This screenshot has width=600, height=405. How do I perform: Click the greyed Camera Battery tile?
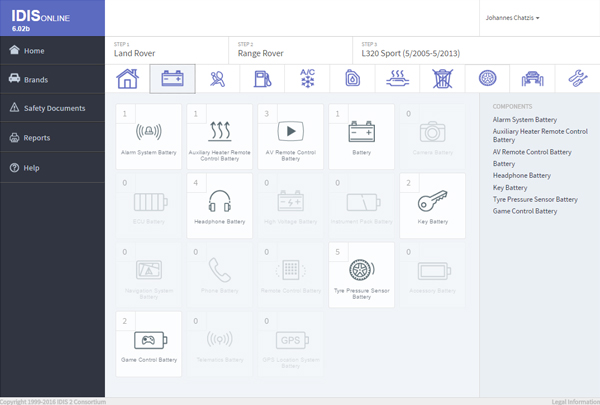point(432,137)
